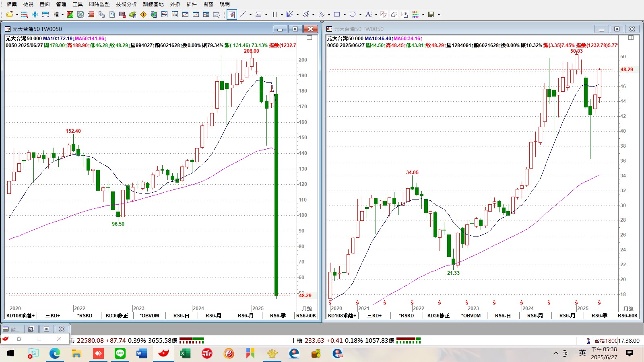Image resolution: width=644 pixels, height=362 pixels.
Task: Click the 21.33 low label in right chart
Action: click(453, 273)
